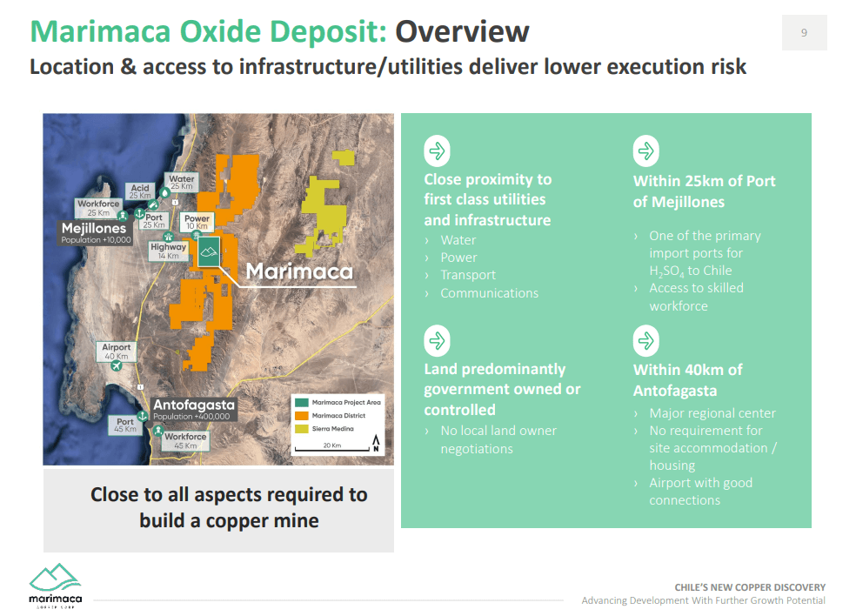This screenshot has width=856, height=616.
Task: Click the orange Marimaca District legend swatch
Action: 301,416
